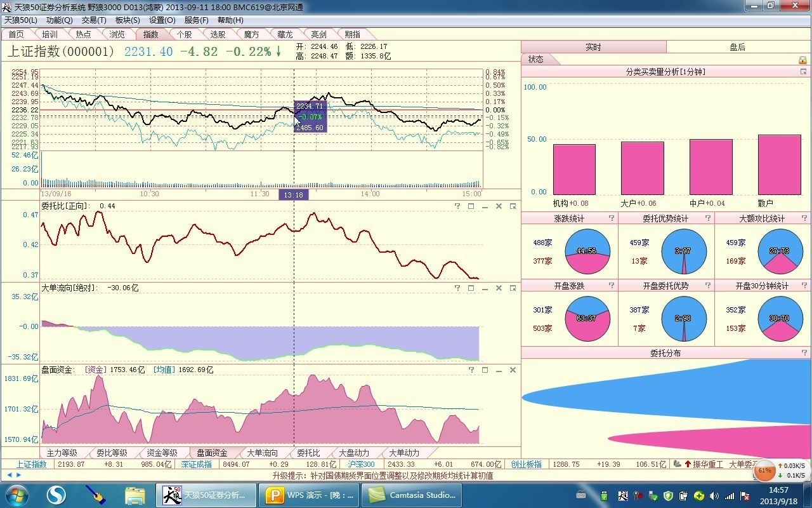812x508 pixels.
Task: Close the 大单流向 panel
Action: (499, 288)
